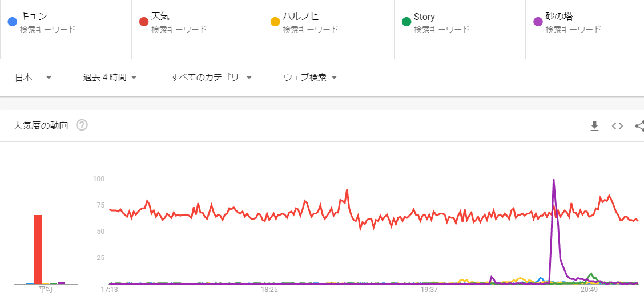The height and width of the screenshot is (296, 644).
Task: Click the green dot for Story
Action: (x=406, y=22)
